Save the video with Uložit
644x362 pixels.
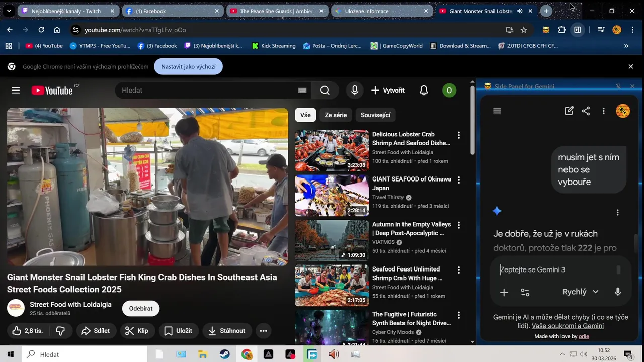179,331
